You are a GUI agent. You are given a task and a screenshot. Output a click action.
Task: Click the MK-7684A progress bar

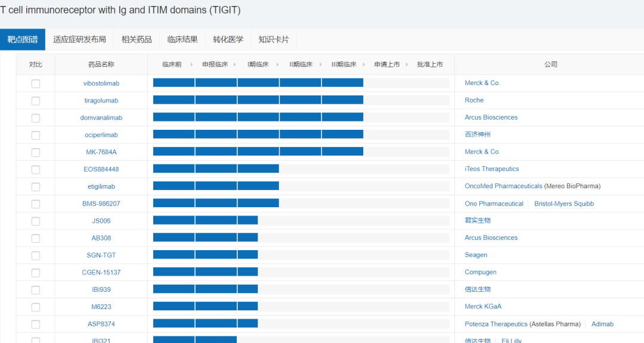pos(258,152)
